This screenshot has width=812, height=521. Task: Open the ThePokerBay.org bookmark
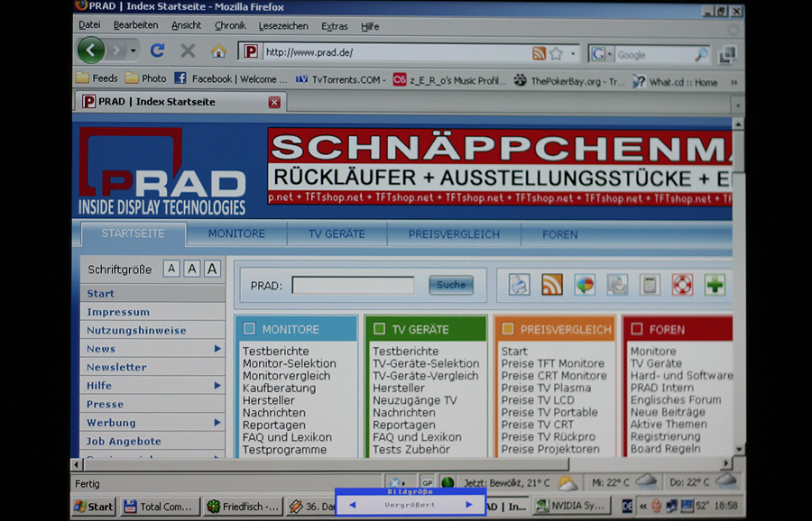568,81
